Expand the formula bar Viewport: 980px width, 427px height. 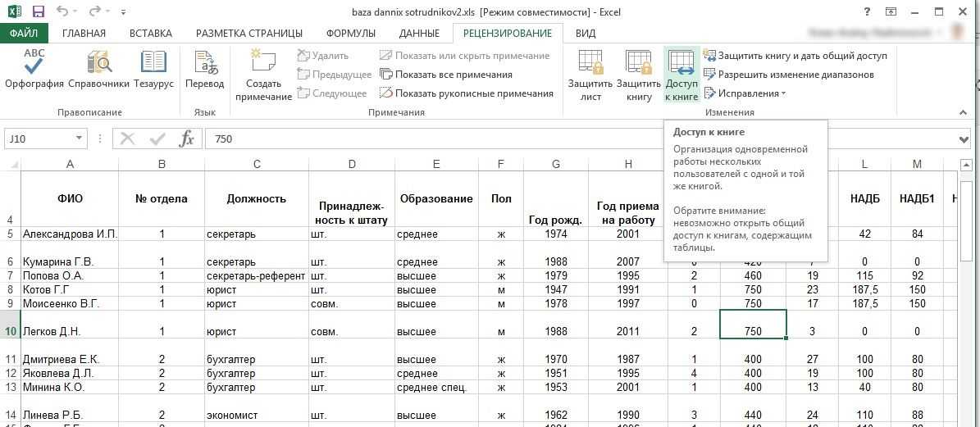(x=965, y=139)
